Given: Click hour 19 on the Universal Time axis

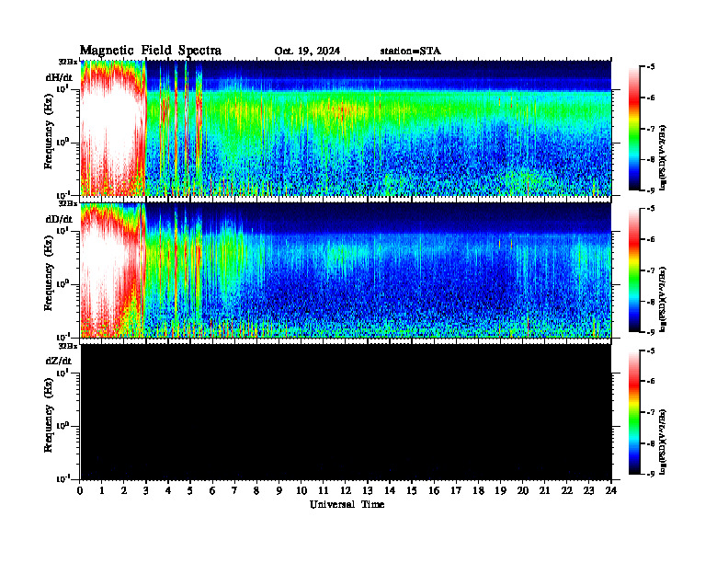Looking at the screenshot, I should point(500,490).
